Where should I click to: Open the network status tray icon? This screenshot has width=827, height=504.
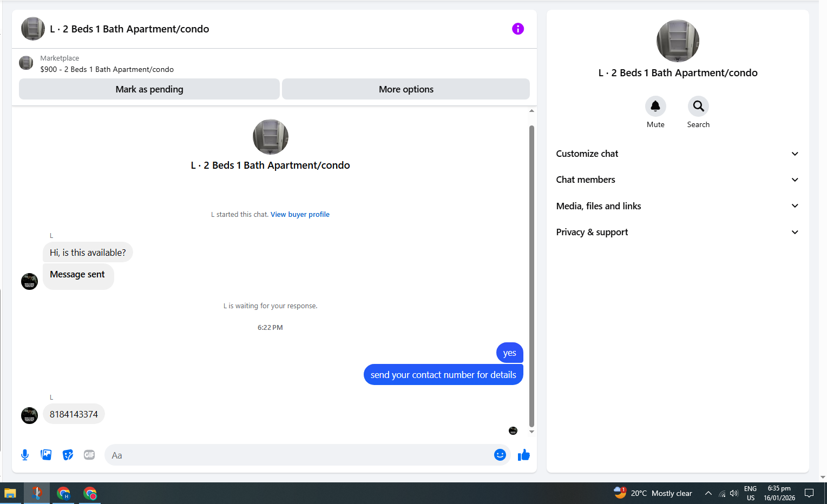pyautogui.click(x=722, y=493)
